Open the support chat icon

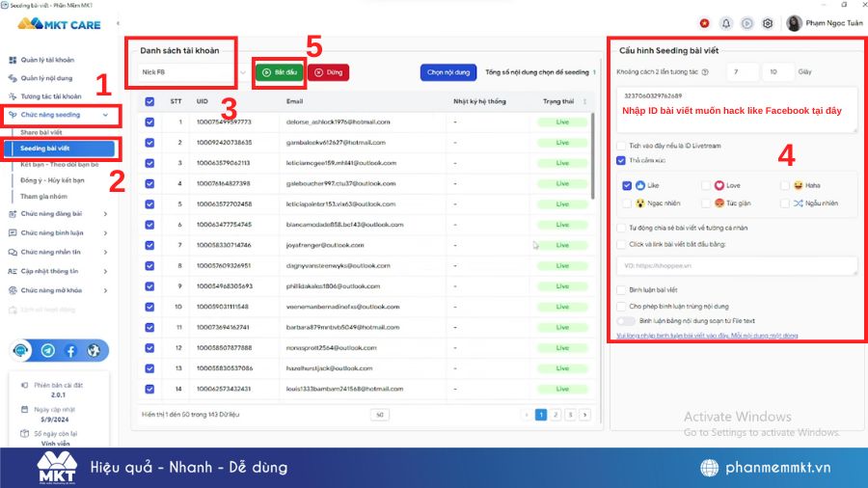[x=21, y=351]
